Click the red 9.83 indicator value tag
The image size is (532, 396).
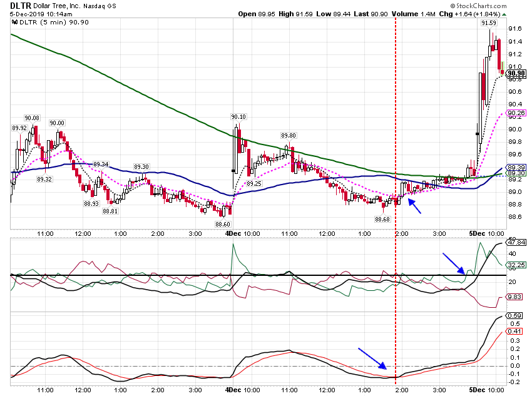(x=514, y=297)
